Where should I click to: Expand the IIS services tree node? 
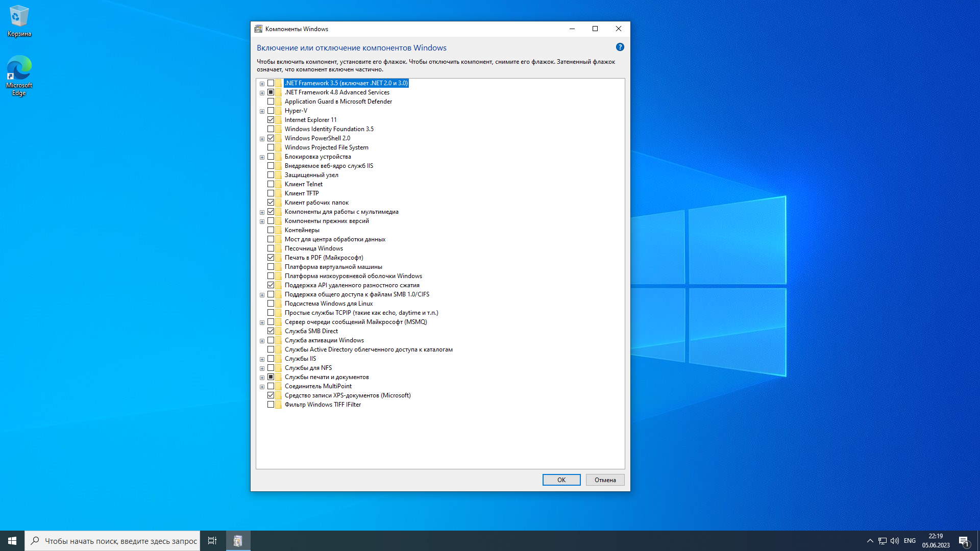click(x=262, y=359)
